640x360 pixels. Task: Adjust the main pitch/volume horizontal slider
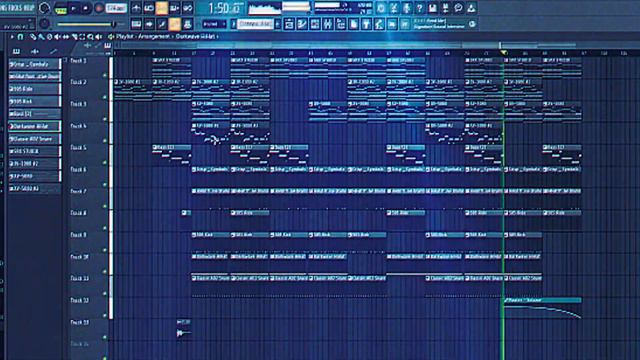tap(86, 24)
